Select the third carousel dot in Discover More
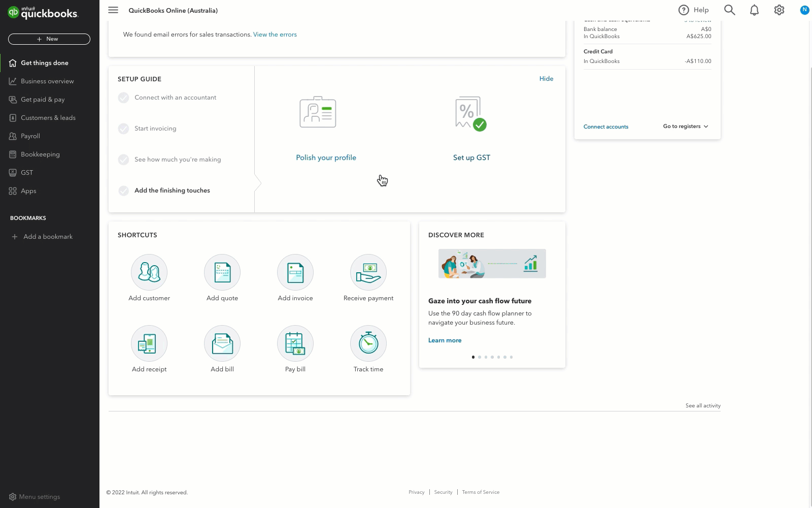 [486, 357]
